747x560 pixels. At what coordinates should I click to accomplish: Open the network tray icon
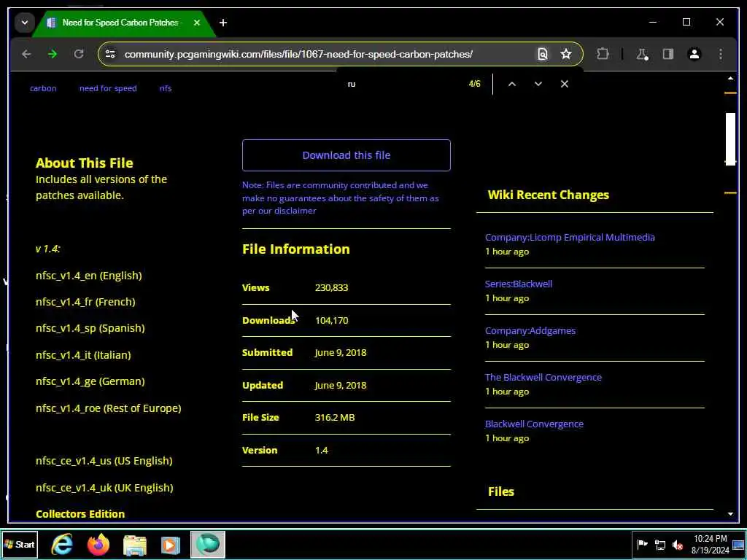pos(659,545)
